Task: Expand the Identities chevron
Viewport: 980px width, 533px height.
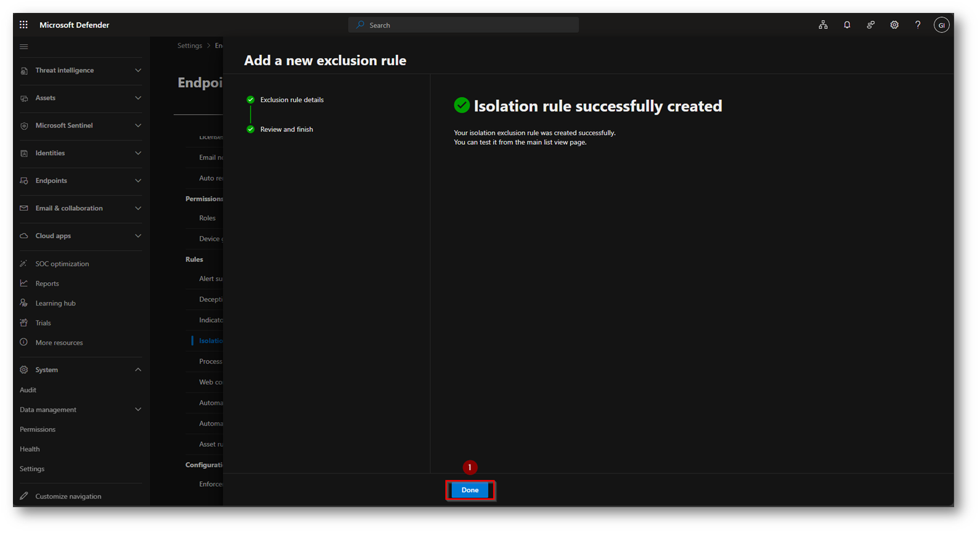Action: point(138,153)
